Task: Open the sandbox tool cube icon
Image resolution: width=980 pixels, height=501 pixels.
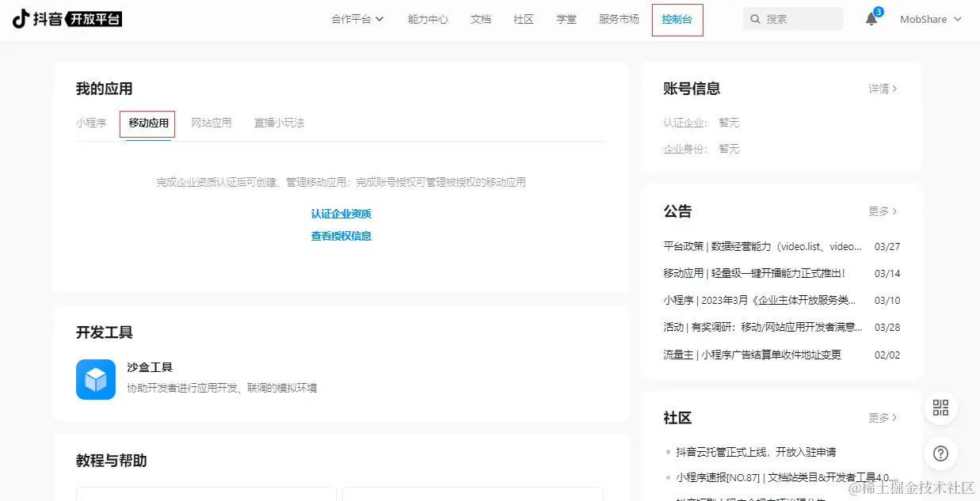Action: (x=96, y=379)
